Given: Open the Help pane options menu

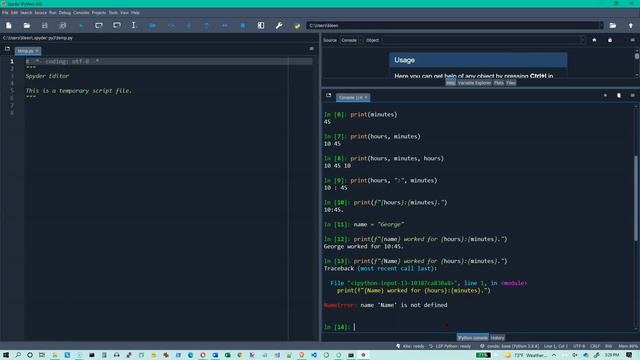Looking at the screenshot, I should 632,40.
